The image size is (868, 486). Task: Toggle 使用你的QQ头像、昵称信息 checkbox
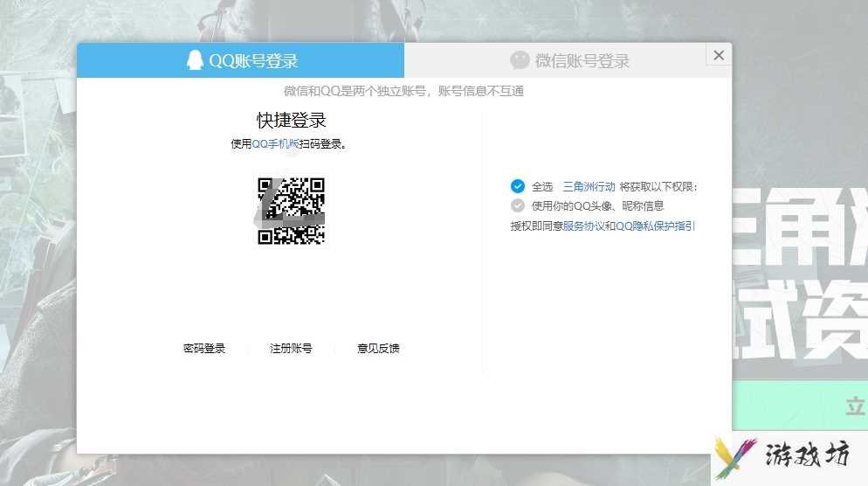coord(518,205)
